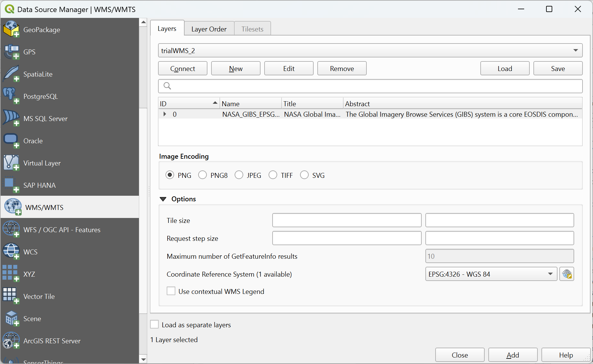Screen dimensions: 593x364
Task: Open the trialWMS_2 connection dropdown
Action: tap(370, 50)
